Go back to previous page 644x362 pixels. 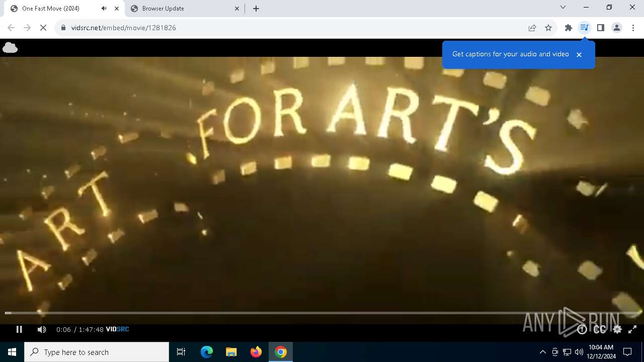coord(11,28)
